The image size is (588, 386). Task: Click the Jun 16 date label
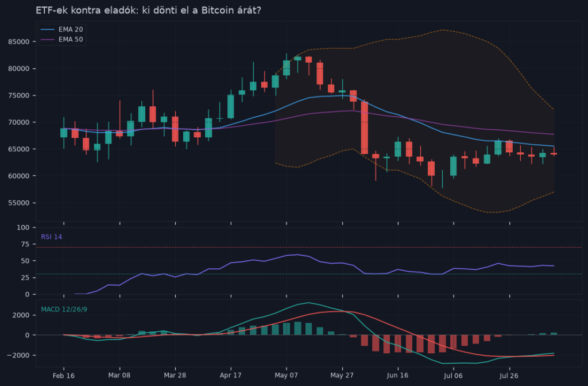(x=397, y=376)
